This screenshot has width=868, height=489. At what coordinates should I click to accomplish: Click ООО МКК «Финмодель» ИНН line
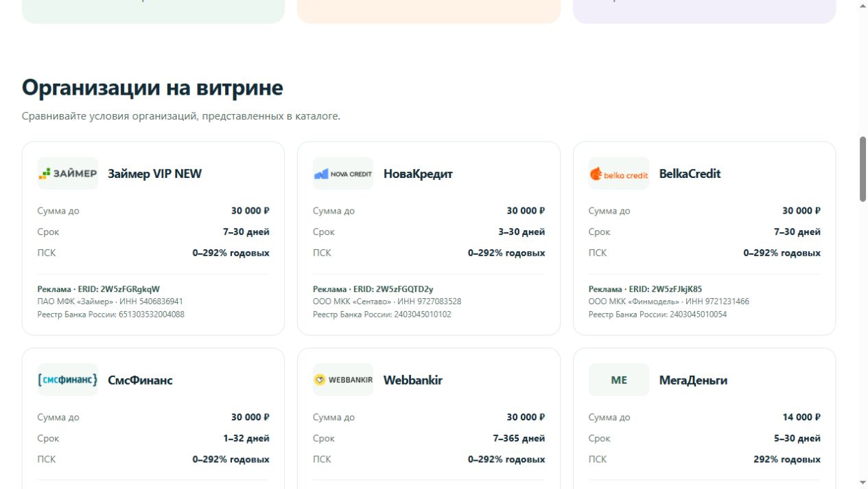pos(669,302)
